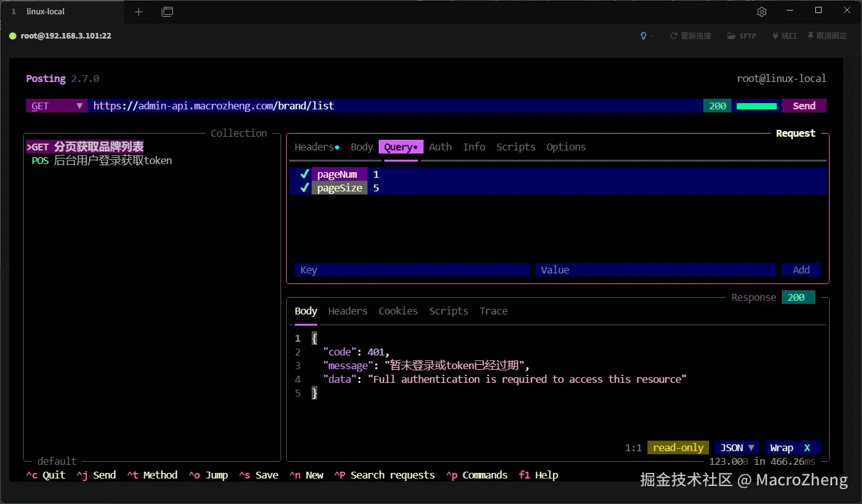Click ^s Save in footer
Viewport: 862px width, 504px height.
pos(258,475)
